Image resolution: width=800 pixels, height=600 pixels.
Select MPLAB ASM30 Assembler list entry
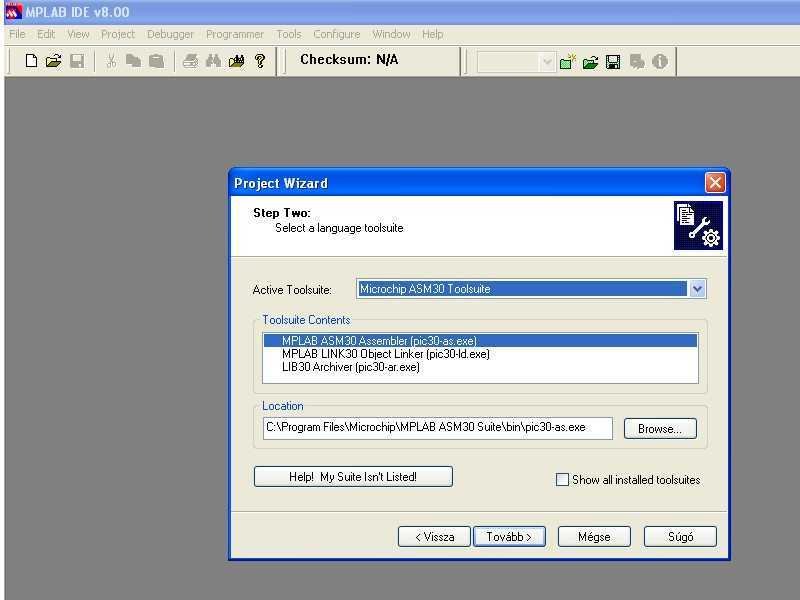pos(480,340)
